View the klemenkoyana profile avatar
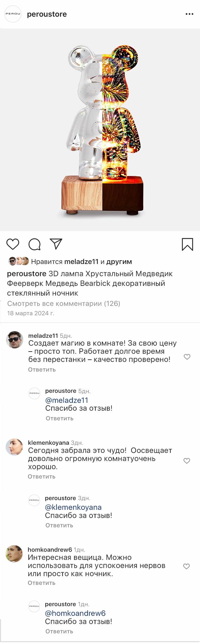Image resolution: width=200 pixels, height=644 pixels. click(14, 447)
